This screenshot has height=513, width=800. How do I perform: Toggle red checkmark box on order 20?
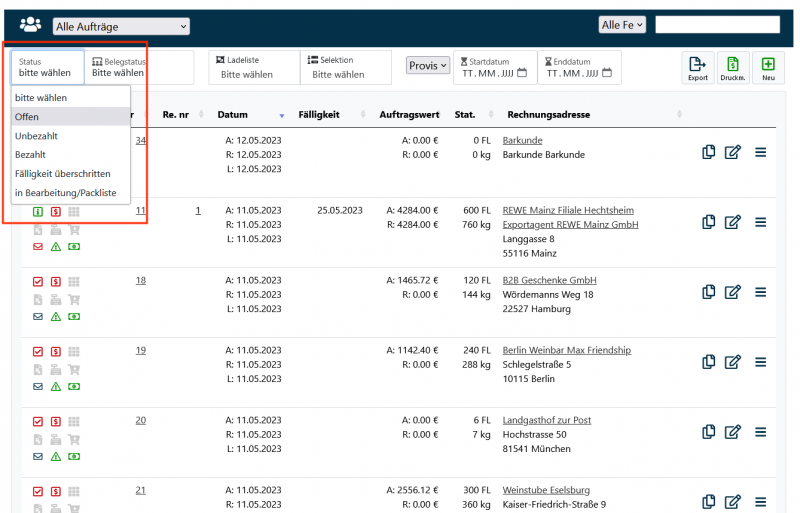[38, 422]
